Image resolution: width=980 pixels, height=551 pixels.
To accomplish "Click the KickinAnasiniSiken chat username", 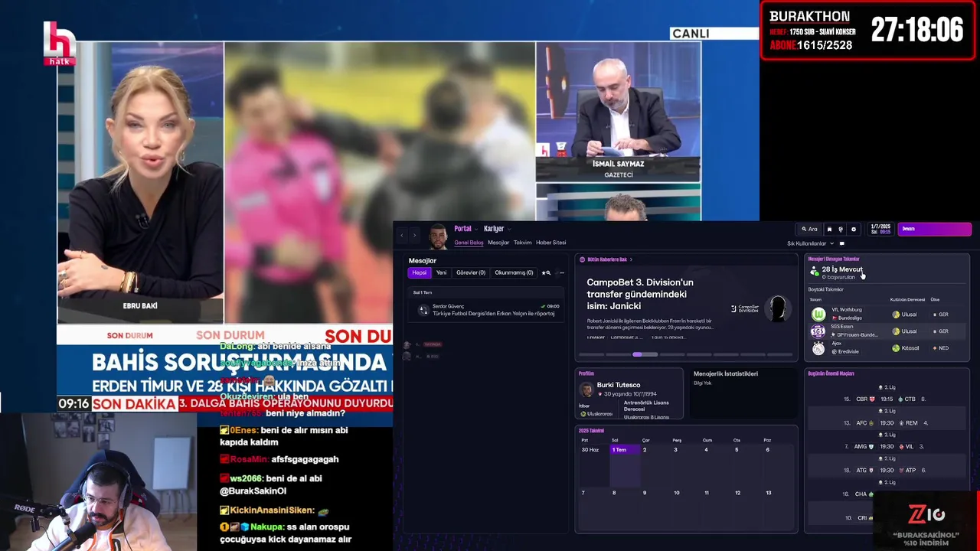I will (273, 510).
